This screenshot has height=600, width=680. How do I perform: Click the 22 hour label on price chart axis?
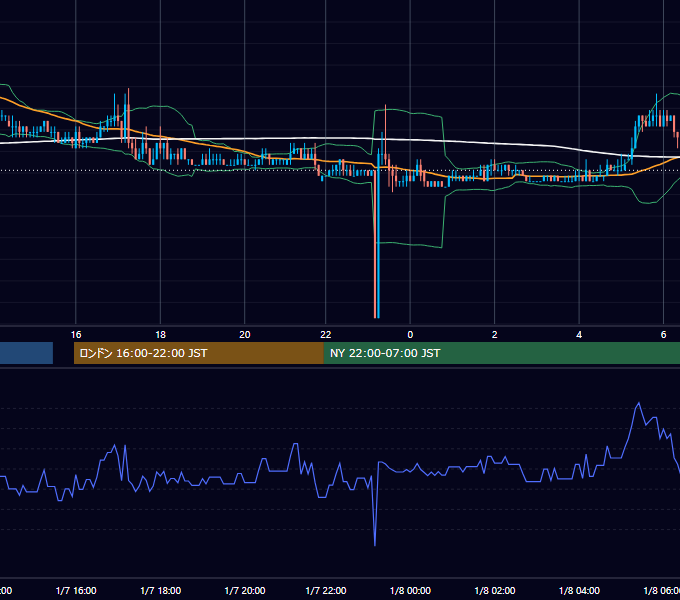[x=326, y=335]
